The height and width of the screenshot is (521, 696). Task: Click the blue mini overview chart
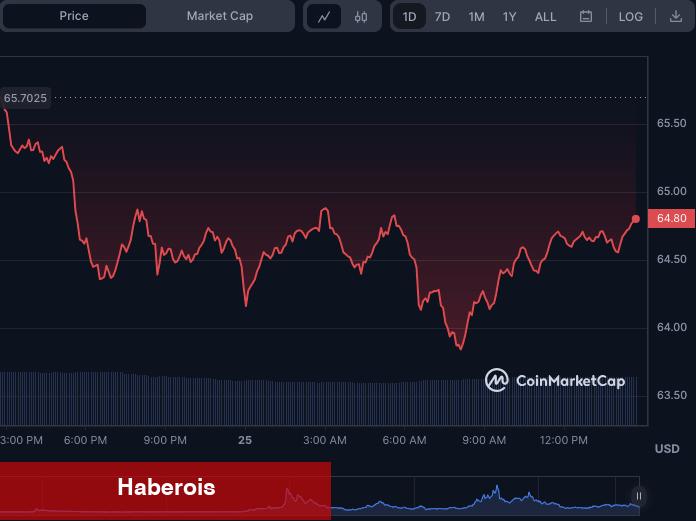coord(485,497)
